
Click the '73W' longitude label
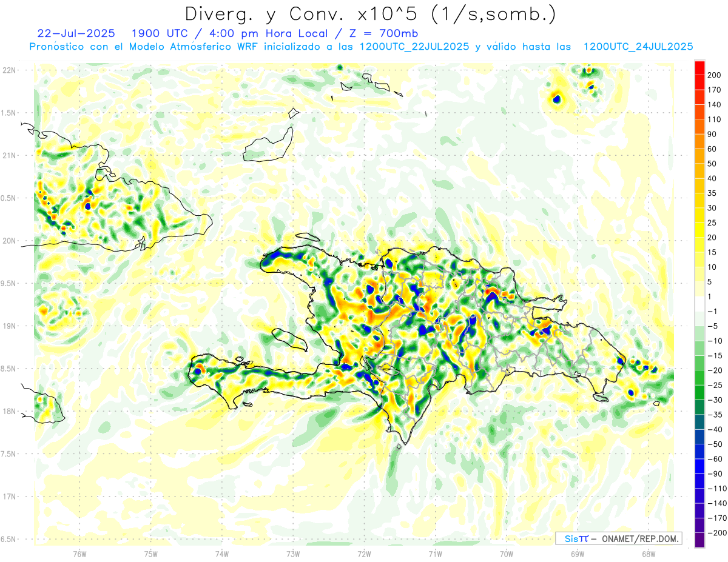293,553
